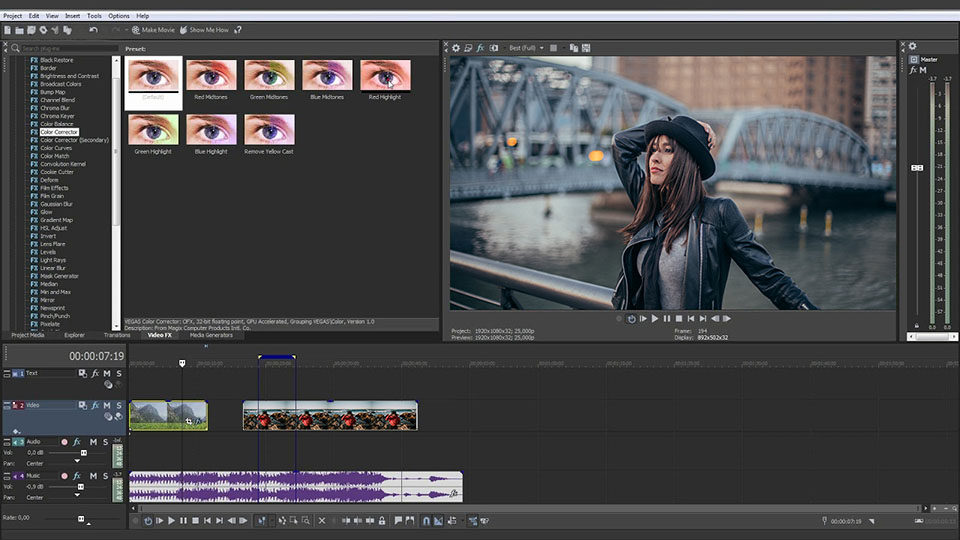Save snapshot to file in preview toolbar
Image resolution: width=960 pixels, height=540 pixels.
click(x=586, y=48)
